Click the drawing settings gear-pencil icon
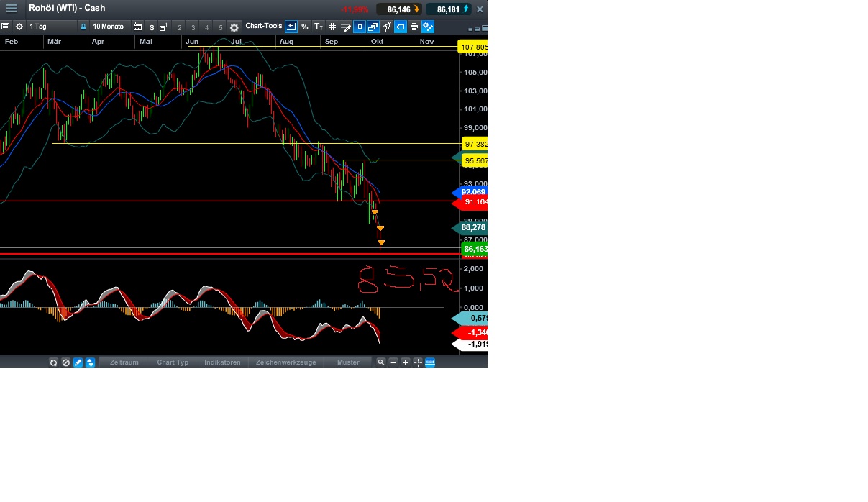The image size is (868, 502). coord(428,27)
